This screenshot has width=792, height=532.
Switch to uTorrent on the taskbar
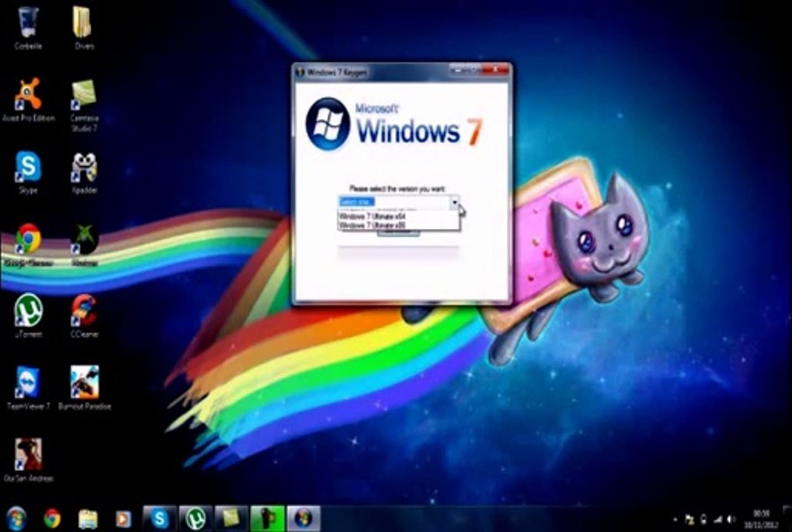(195, 519)
